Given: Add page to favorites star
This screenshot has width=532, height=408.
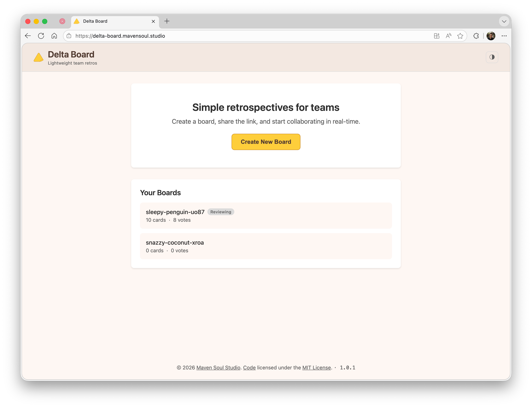Looking at the screenshot, I should pos(460,36).
